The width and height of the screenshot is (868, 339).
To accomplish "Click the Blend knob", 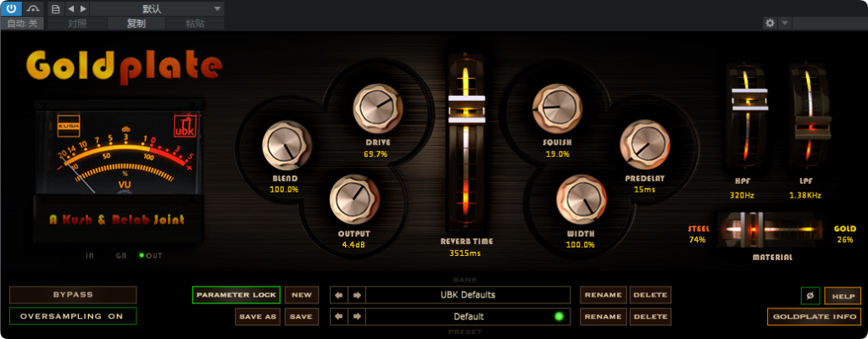I will coord(287,145).
